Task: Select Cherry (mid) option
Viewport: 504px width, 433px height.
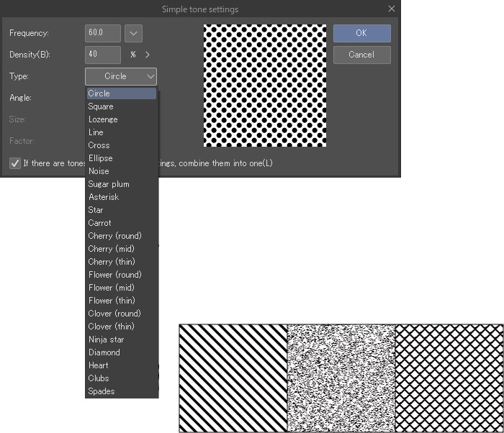Action: 122,249
